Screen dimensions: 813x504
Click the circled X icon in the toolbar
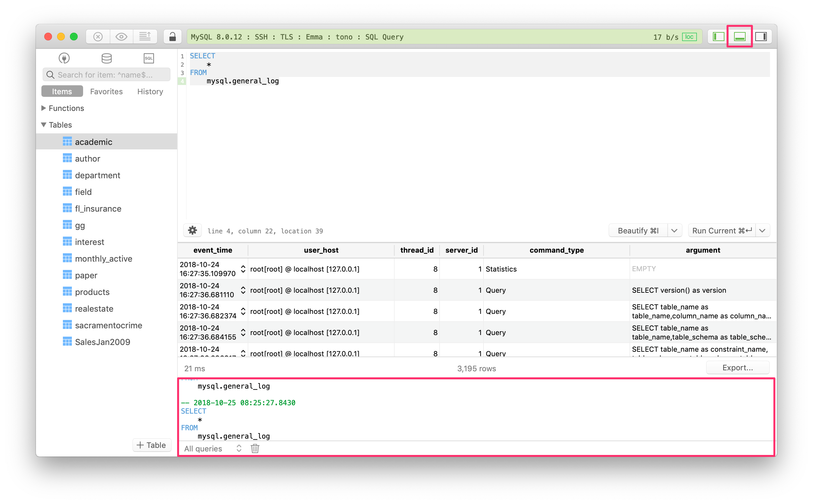pos(98,36)
